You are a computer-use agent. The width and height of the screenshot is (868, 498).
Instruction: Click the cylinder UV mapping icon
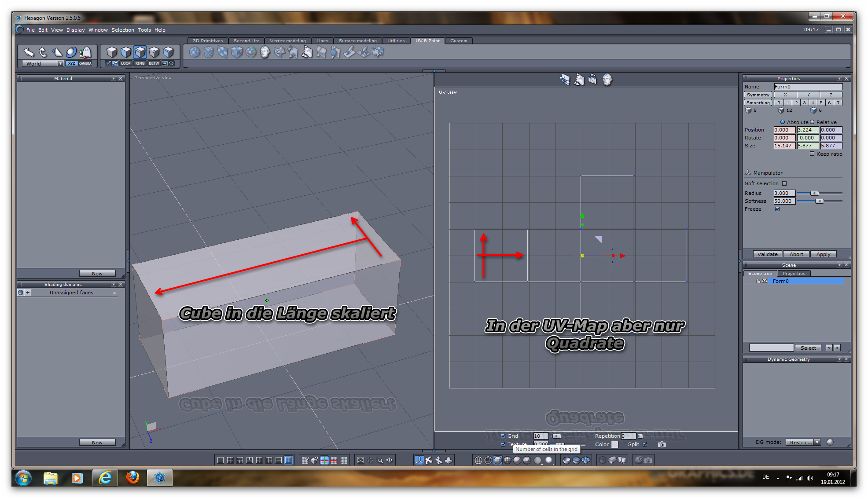coord(209,52)
